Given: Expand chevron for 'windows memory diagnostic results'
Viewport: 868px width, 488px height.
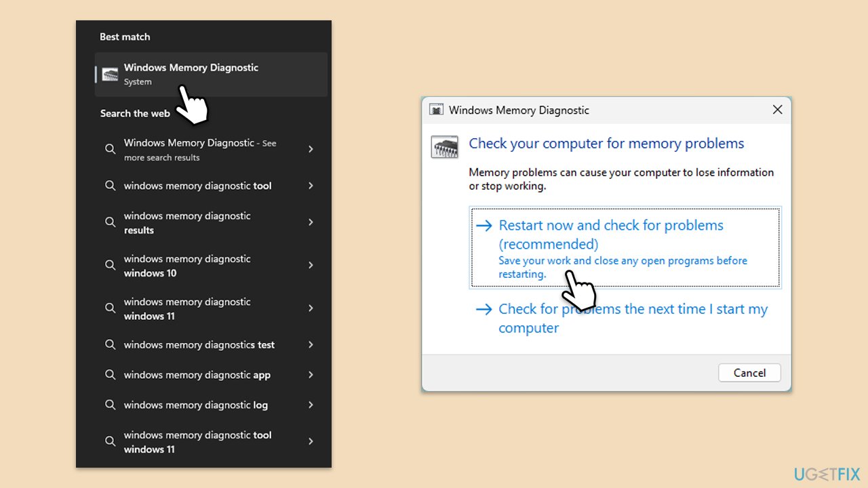Looking at the screenshot, I should click(x=311, y=222).
